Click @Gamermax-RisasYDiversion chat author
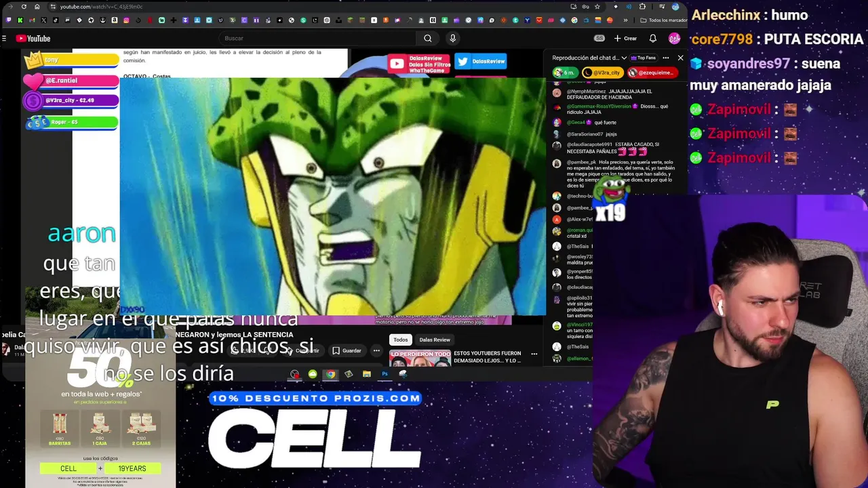 (599, 106)
